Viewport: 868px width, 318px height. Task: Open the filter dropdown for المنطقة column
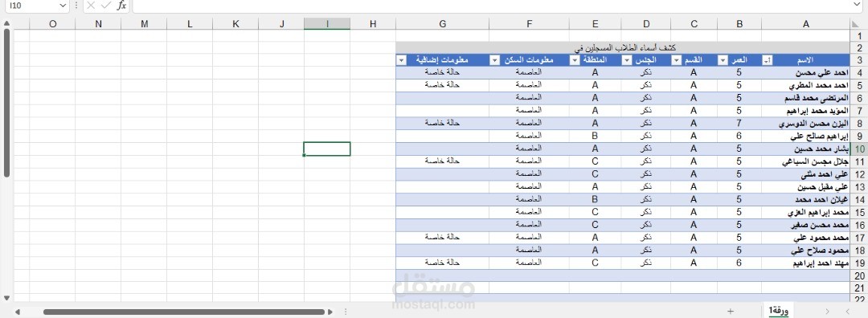pos(575,60)
